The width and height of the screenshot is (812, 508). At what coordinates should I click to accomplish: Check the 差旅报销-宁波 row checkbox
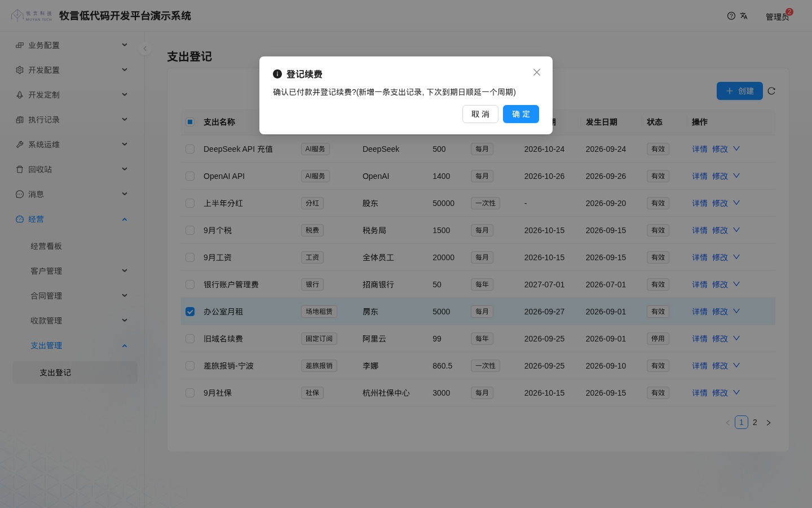[x=190, y=366]
